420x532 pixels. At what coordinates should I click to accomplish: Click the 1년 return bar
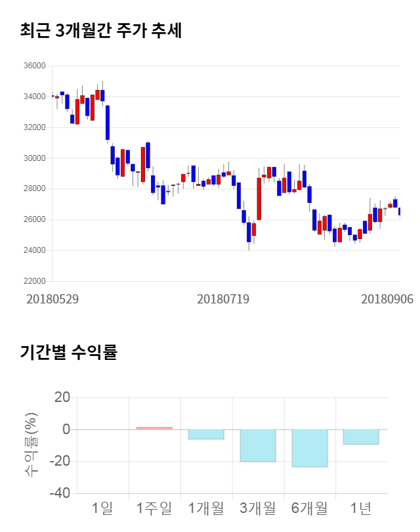point(361,437)
